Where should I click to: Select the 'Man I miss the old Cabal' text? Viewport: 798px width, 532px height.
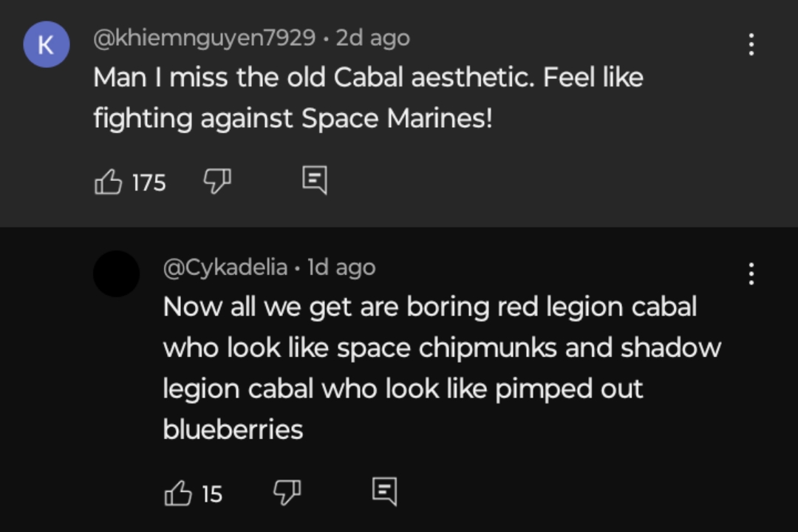(248, 78)
